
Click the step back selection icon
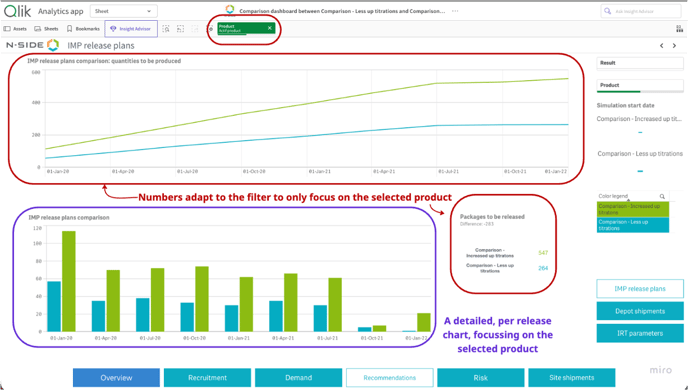tap(180, 29)
